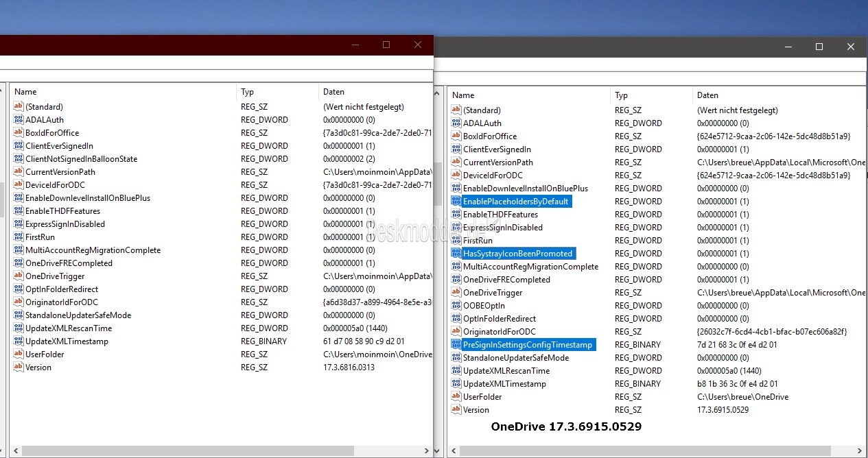
Task: Select the FirstRun value icon in the left window
Action: tap(18, 237)
